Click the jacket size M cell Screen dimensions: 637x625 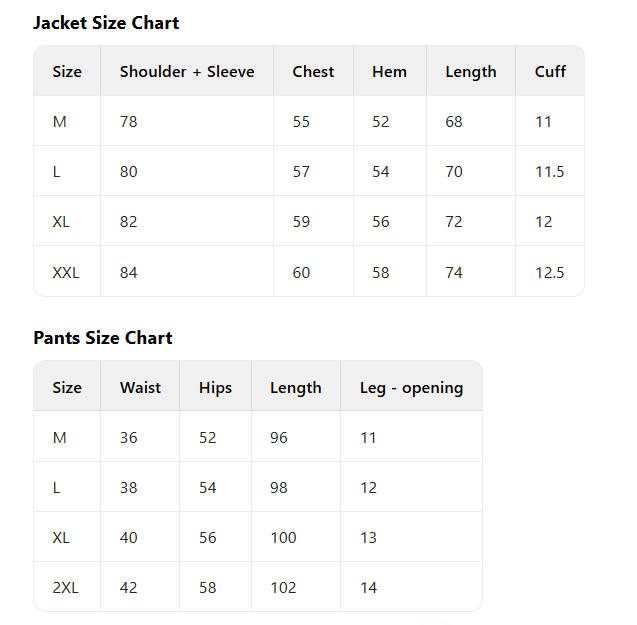click(x=60, y=122)
